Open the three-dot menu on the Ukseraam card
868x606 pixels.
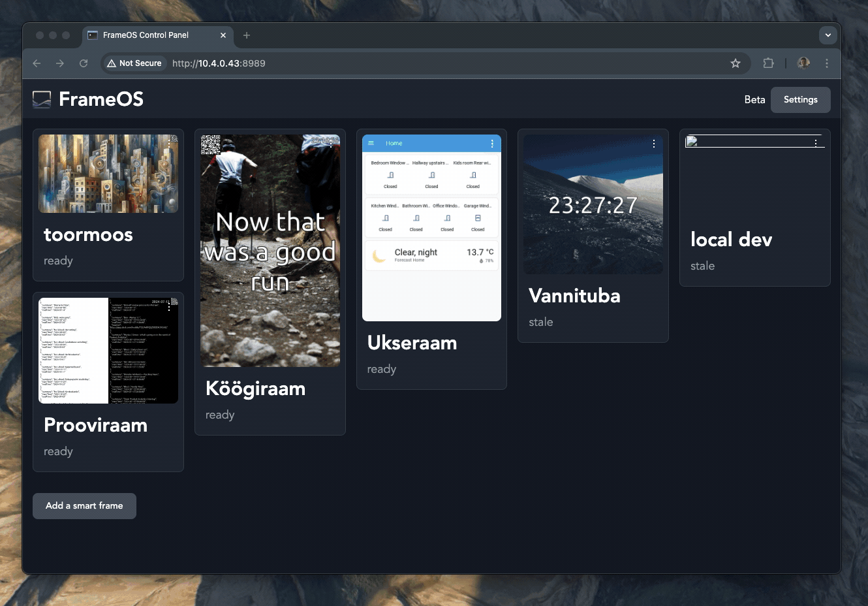pyautogui.click(x=492, y=143)
